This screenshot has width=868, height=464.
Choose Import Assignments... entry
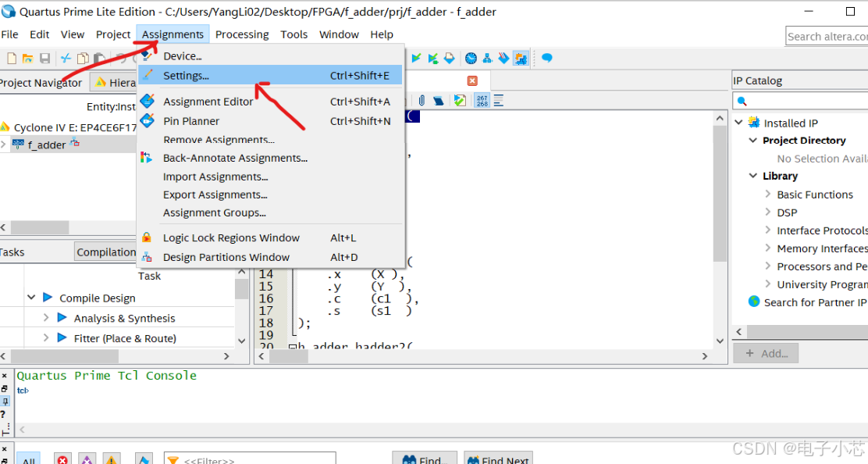pos(271,177)
